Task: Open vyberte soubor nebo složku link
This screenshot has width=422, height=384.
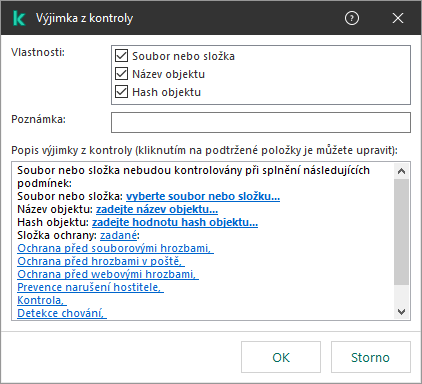Action: pyautogui.click(x=203, y=196)
